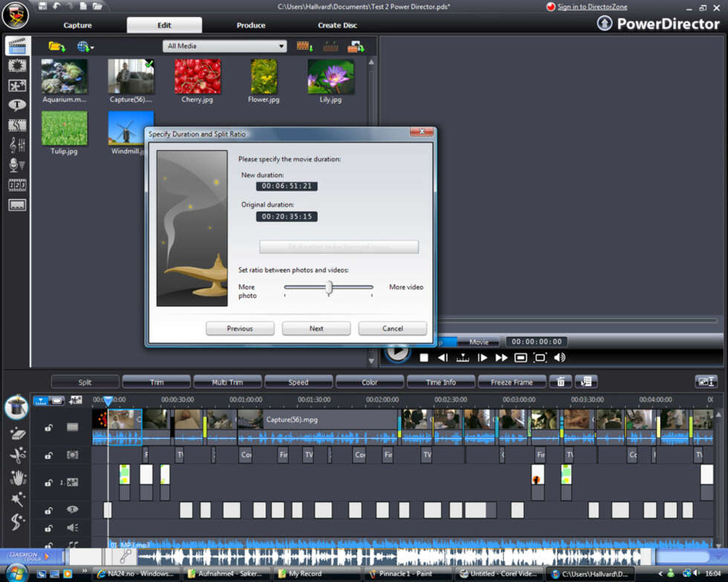Screen dimensions: 728x582
Task: Click the New duration timecode field
Action: pos(287,186)
